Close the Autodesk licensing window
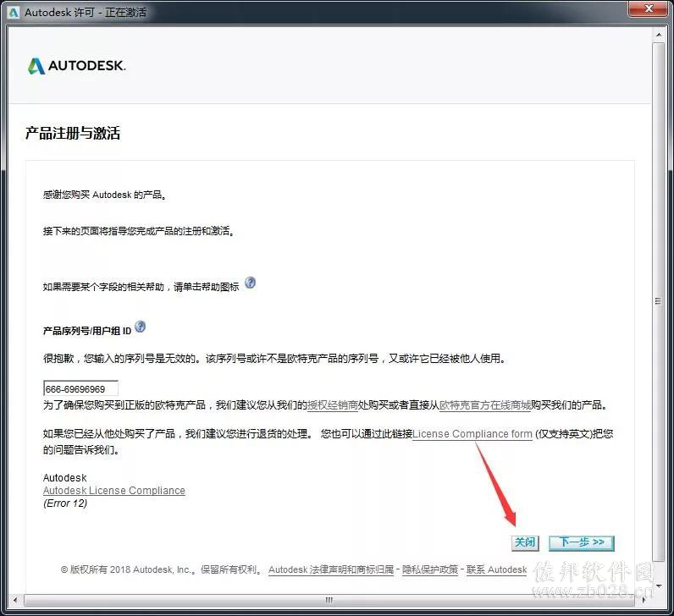The width and height of the screenshot is (674, 616). (x=649, y=8)
